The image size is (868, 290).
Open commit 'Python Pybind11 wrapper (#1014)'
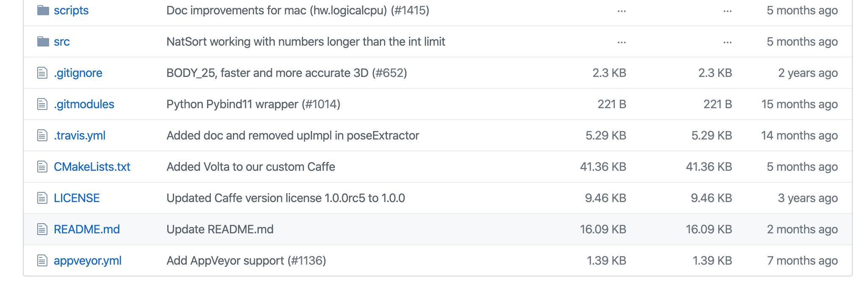click(x=253, y=104)
